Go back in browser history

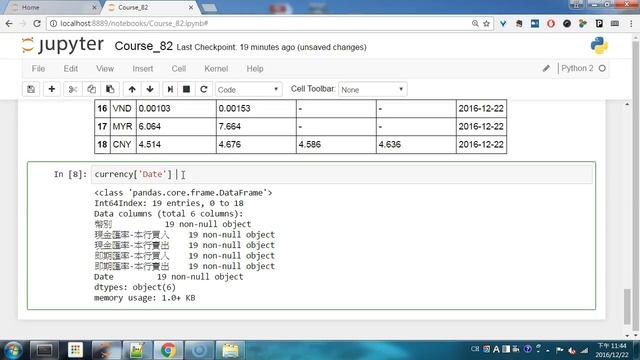[9, 24]
